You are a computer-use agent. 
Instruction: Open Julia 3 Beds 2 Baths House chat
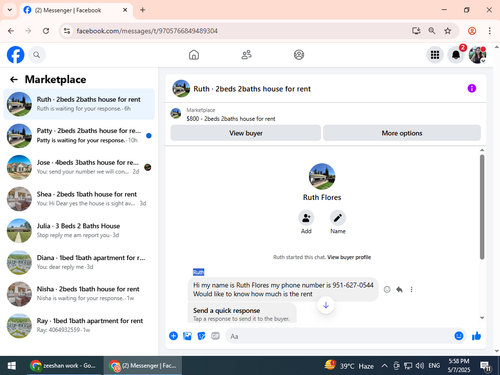tap(79, 230)
